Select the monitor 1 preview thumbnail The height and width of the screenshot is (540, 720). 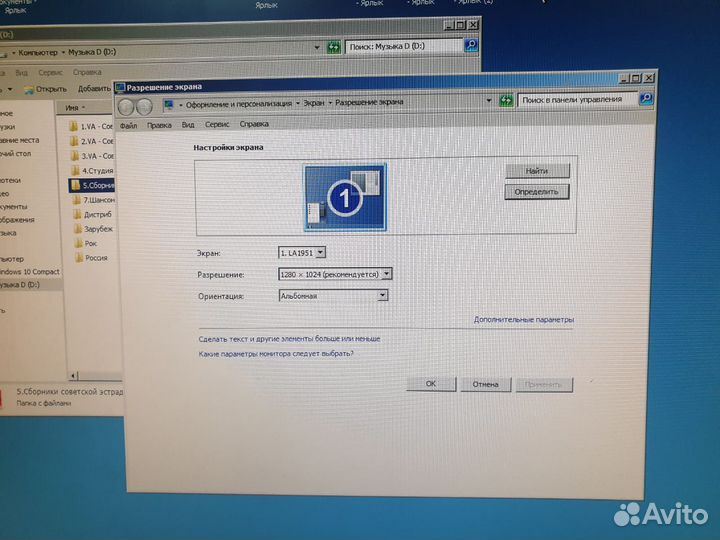click(345, 197)
